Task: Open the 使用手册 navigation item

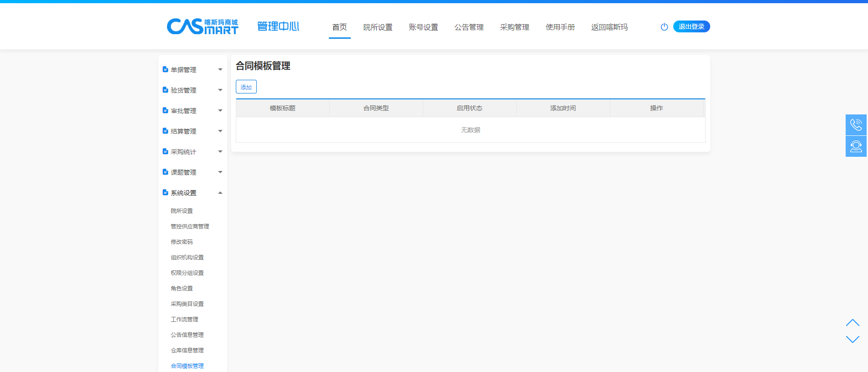Action: click(560, 27)
